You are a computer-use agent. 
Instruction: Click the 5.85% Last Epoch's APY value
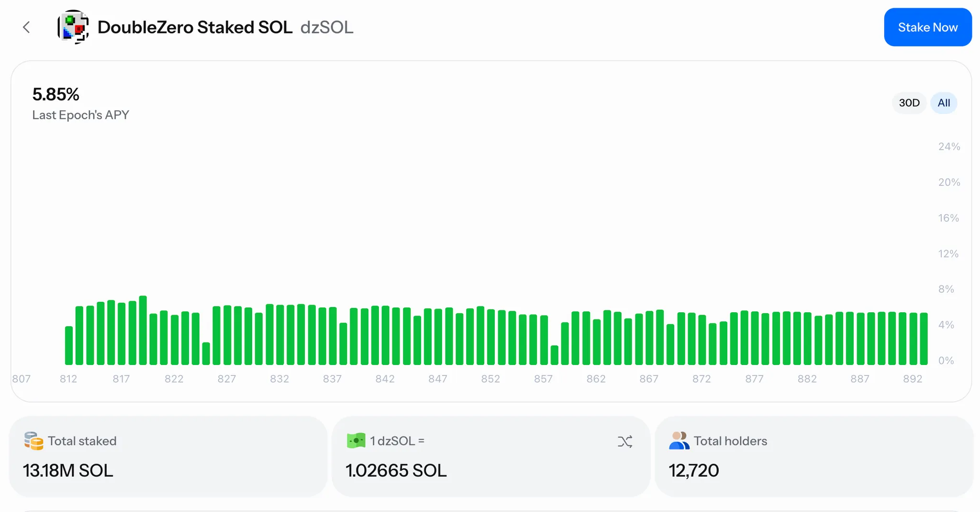[56, 94]
